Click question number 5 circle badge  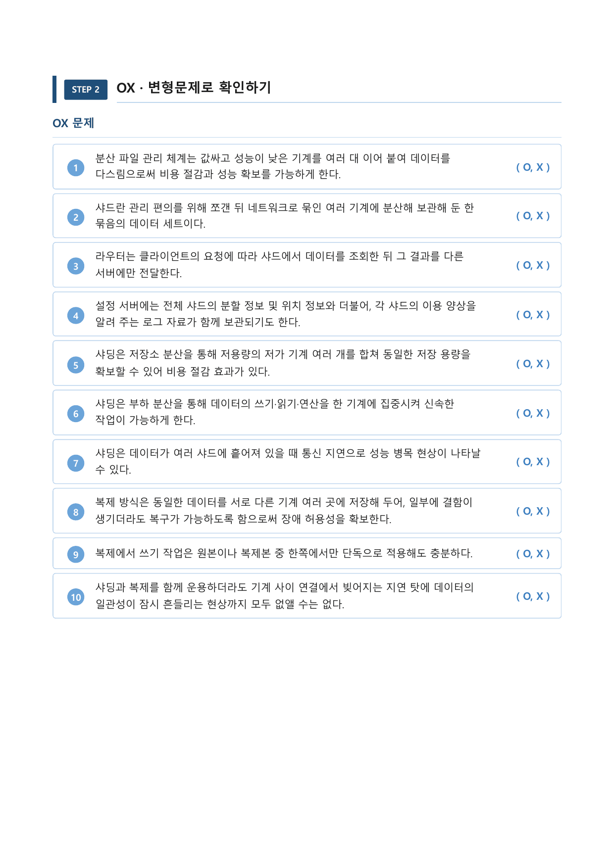[76, 365]
